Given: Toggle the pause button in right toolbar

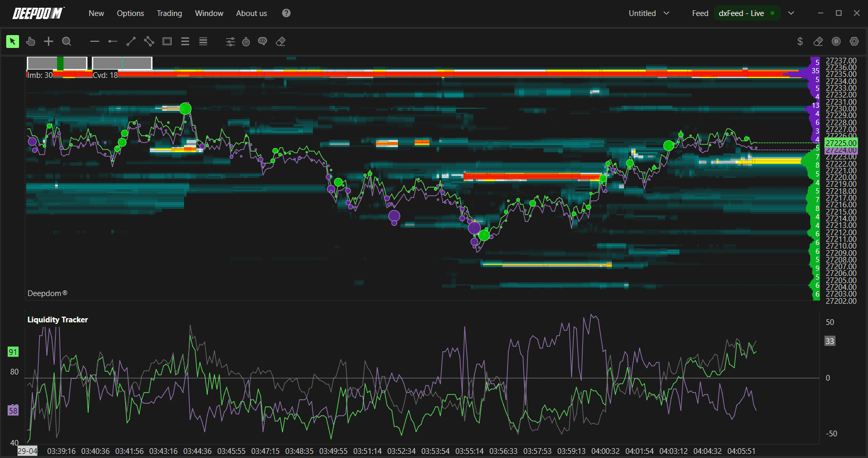Looking at the screenshot, I should click(836, 41).
